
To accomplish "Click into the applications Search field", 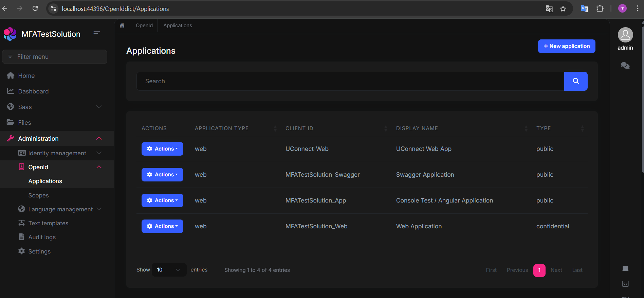I will tap(350, 81).
